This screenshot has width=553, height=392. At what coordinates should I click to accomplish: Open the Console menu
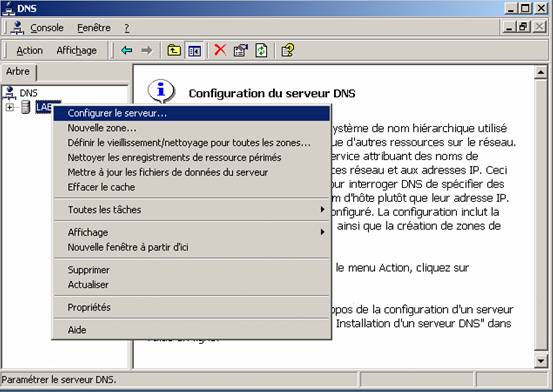[x=47, y=28]
